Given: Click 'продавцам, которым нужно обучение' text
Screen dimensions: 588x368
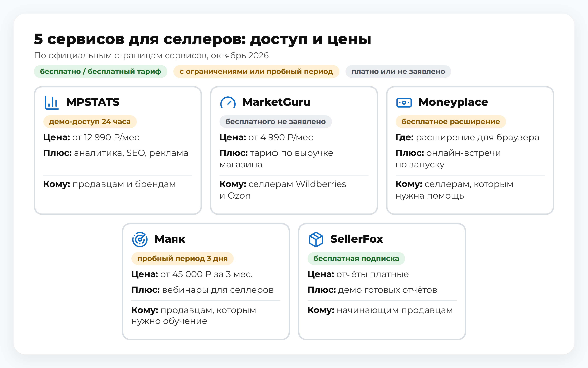Looking at the screenshot, I should 194,316.
